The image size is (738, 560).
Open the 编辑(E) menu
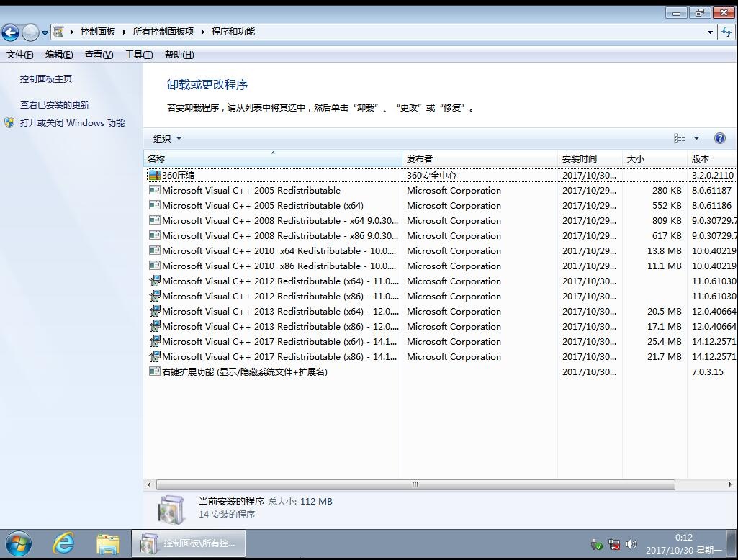tap(59, 55)
